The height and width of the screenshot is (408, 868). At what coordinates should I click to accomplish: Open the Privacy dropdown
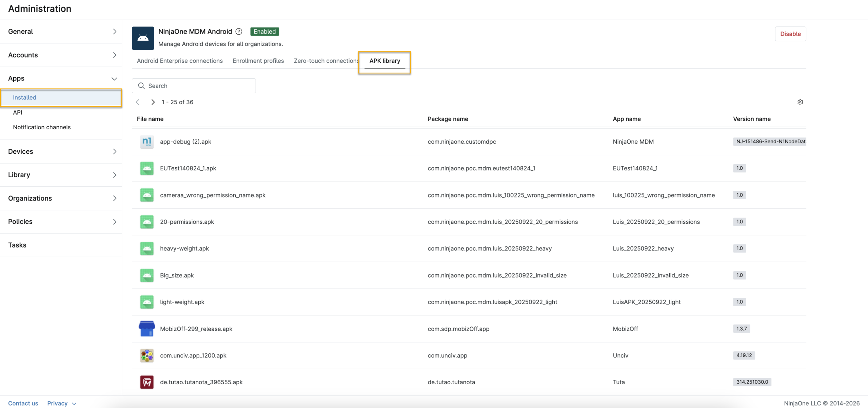61,403
